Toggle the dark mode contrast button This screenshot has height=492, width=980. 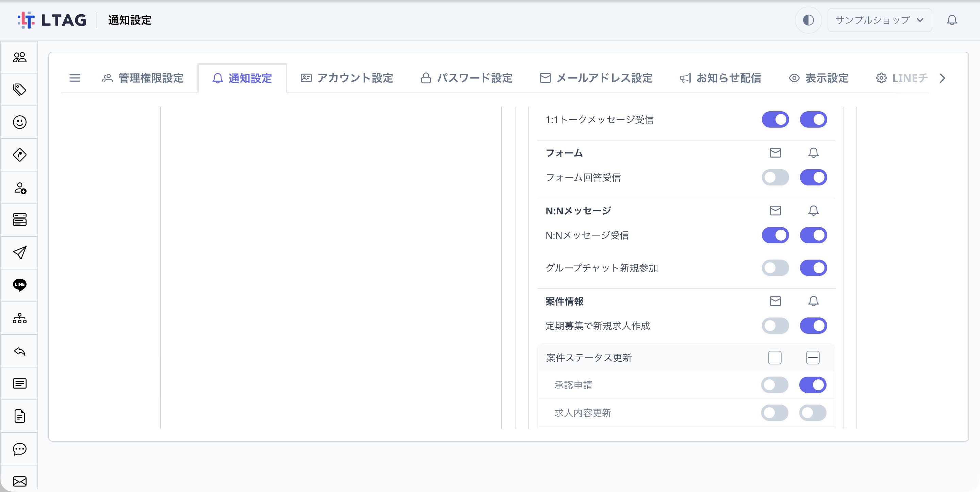tap(808, 20)
